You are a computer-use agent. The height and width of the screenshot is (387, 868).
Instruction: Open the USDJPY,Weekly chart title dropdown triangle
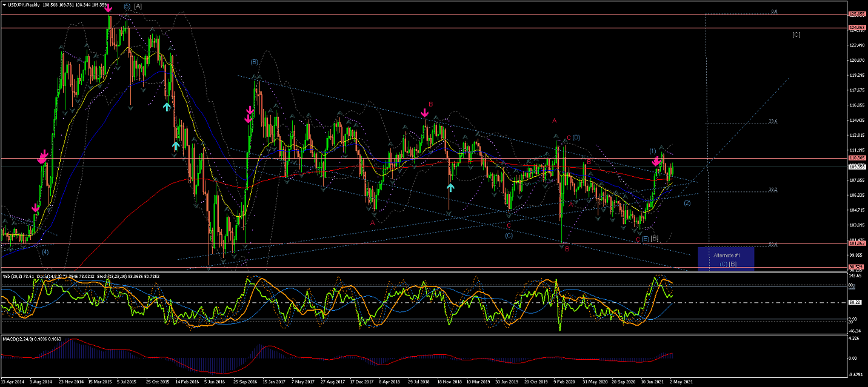pyautogui.click(x=4, y=5)
